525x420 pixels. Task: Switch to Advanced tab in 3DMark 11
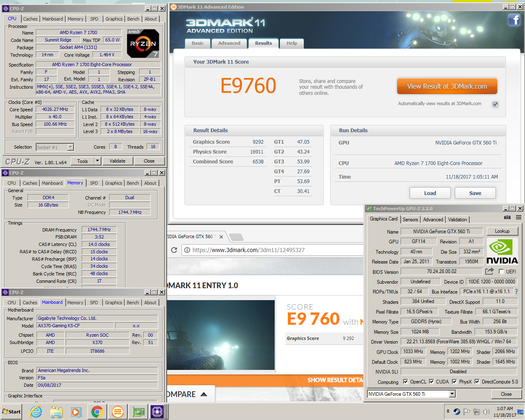pyautogui.click(x=229, y=43)
